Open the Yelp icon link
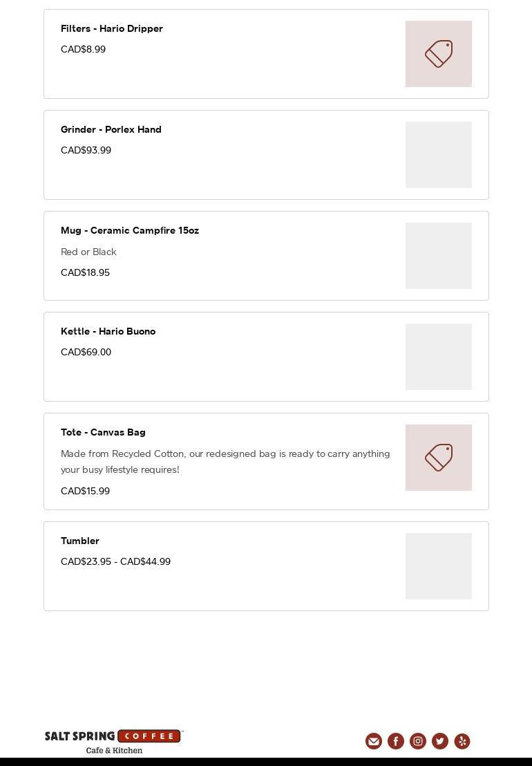The image size is (532, 766). click(462, 741)
